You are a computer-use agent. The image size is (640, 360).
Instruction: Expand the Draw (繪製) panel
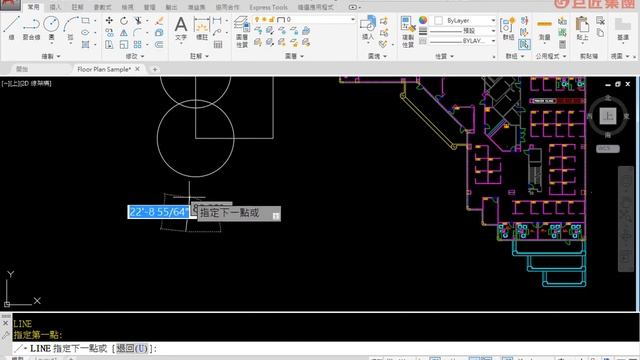click(51, 56)
